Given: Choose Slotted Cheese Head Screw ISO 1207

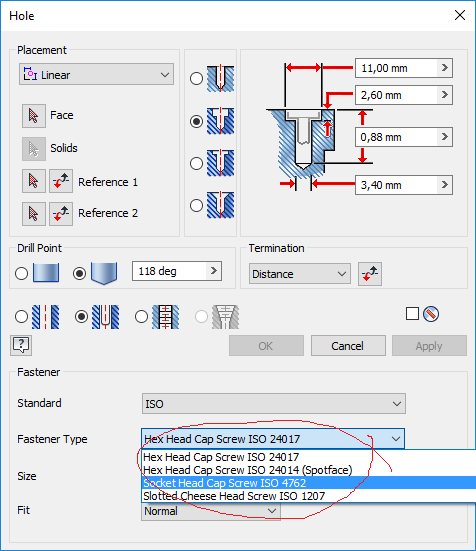Looking at the screenshot, I should 309,496.
